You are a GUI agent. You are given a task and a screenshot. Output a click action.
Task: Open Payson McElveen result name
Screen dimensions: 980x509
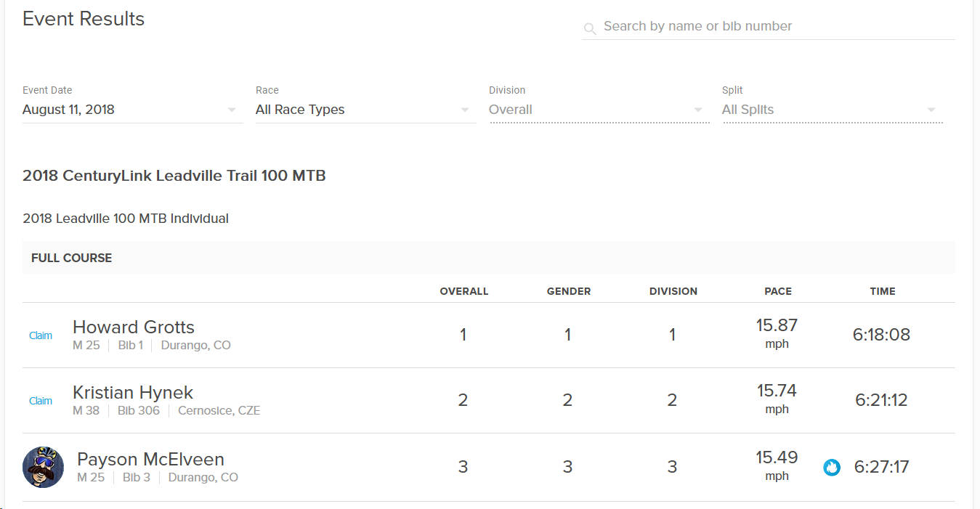[x=150, y=459]
